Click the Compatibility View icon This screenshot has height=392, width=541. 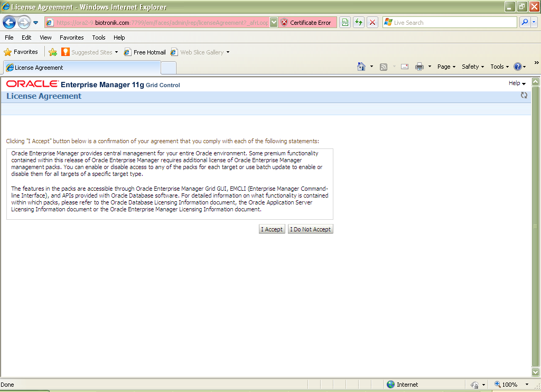345,23
